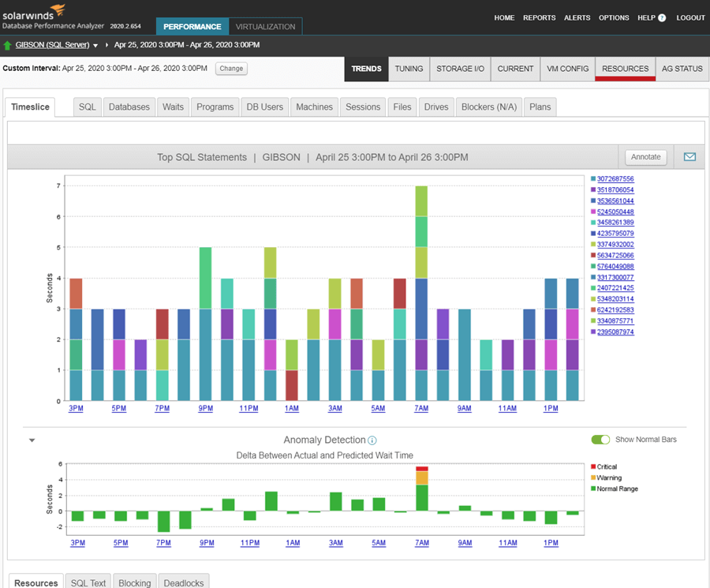Click the blue swatch beside 3536561044

(593, 200)
